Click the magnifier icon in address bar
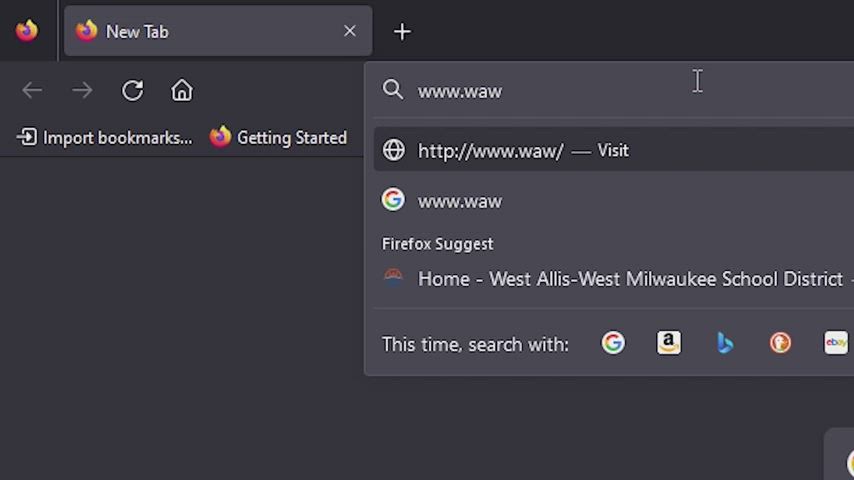The image size is (854, 480). [393, 90]
